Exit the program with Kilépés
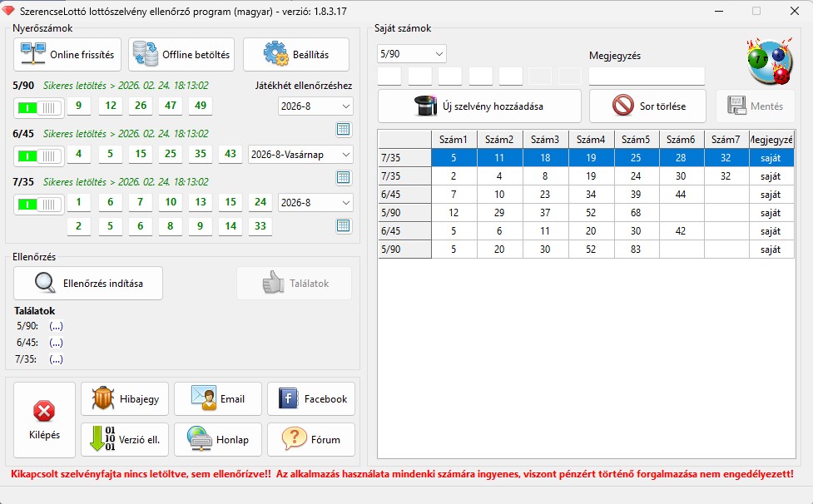The height and width of the screenshot is (504, 813). (x=44, y=420)
